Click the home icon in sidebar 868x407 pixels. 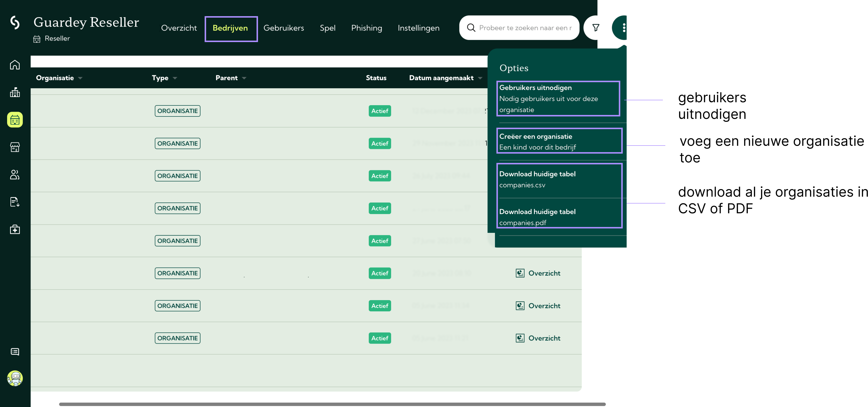(x=15, y=65)
